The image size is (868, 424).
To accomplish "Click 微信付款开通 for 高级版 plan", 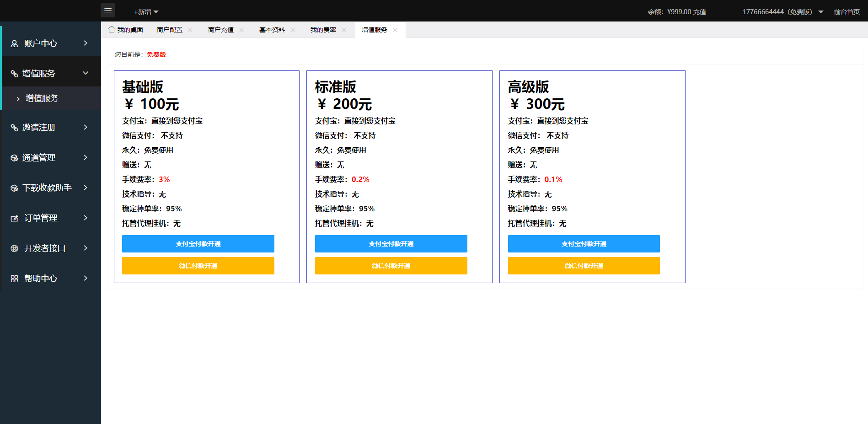I will coord(584,266).
